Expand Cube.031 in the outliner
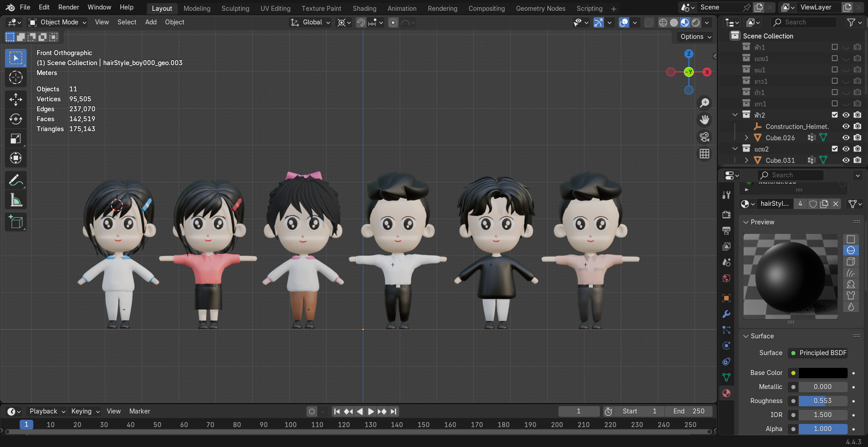868x447 pixels. [746, 160]
